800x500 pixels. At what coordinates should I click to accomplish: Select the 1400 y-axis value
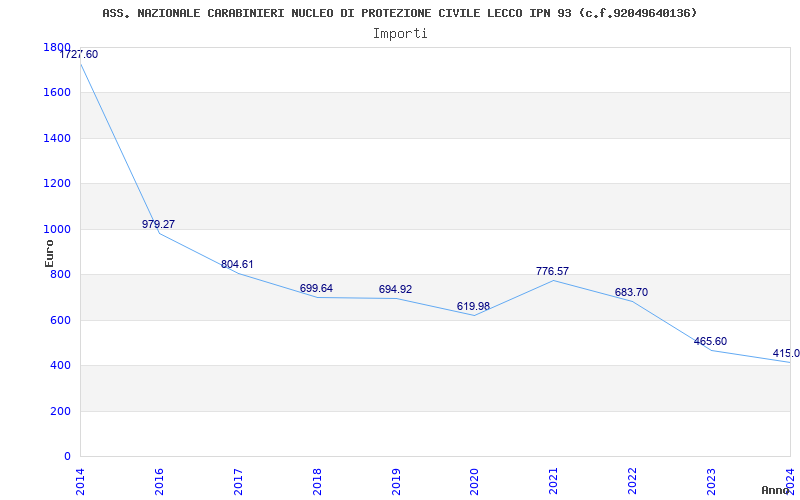pyautogui.click(x=57, y=138)
